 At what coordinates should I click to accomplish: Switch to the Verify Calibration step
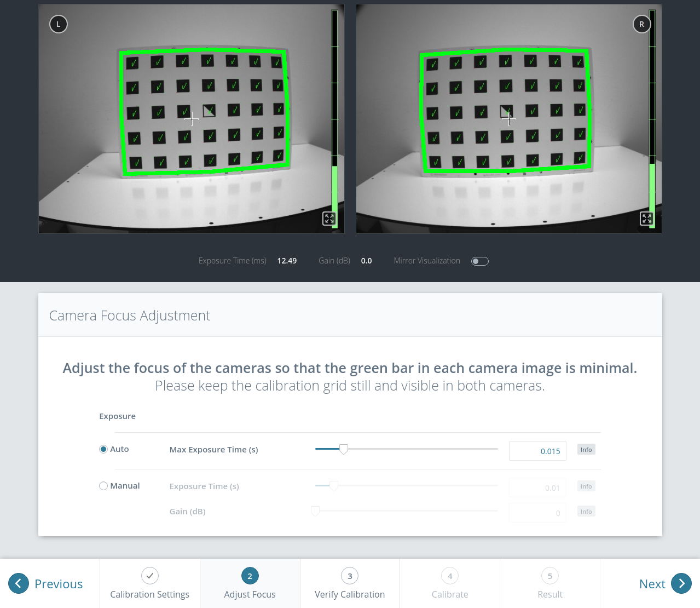click(x=350, y=583)
